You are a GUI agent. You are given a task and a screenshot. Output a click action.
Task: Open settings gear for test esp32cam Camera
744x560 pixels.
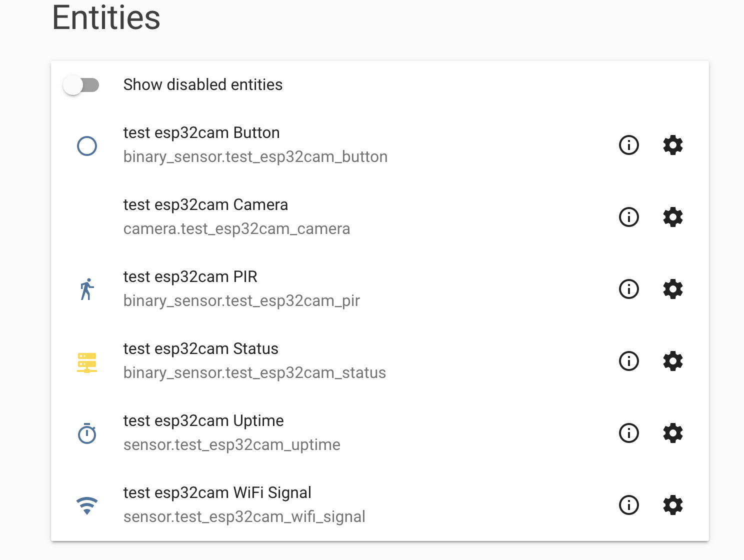(x=673, y=217)
